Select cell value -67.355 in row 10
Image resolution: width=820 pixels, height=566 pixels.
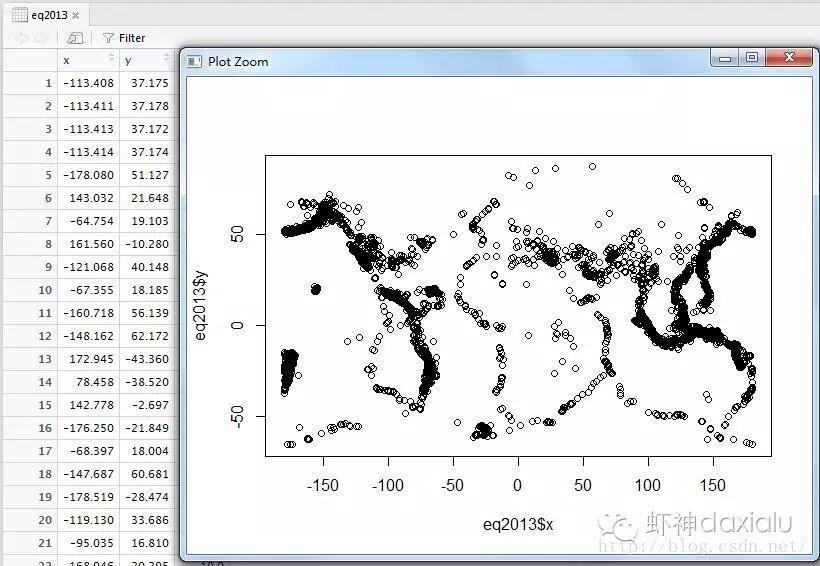92,290
